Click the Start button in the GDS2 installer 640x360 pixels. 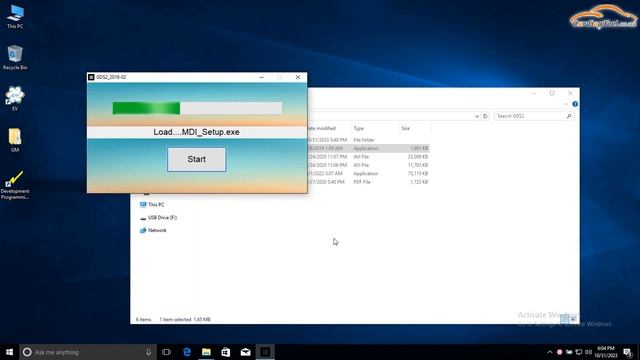[196, 159]
